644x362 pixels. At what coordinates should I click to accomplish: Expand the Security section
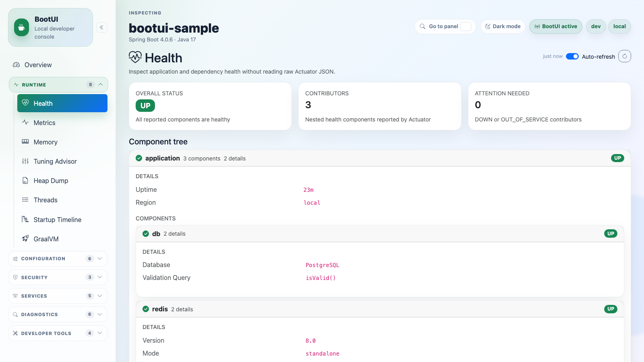tap(58, 277)
